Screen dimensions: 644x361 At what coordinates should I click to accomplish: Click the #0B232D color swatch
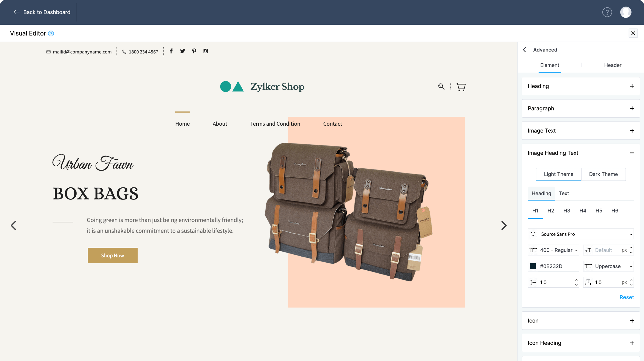click(533, 266)
